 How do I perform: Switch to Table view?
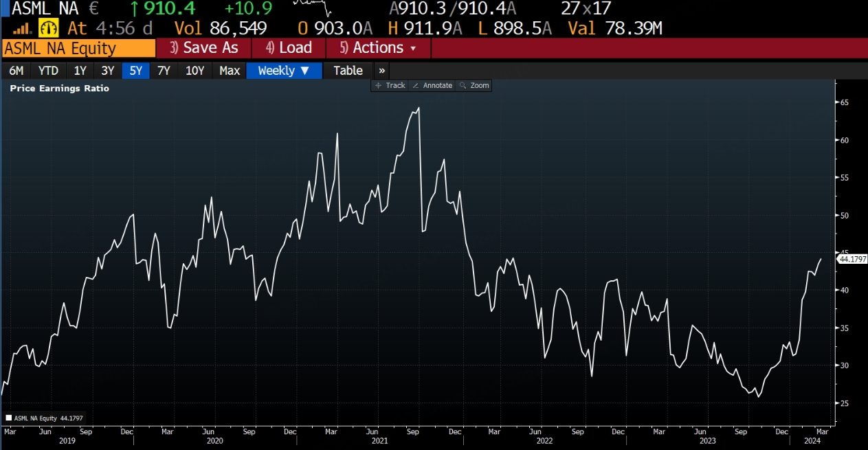[348, 70]
